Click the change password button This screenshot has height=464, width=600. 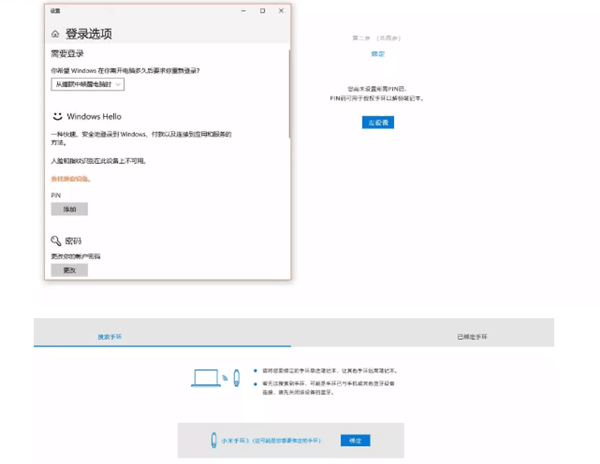[69, 270]
